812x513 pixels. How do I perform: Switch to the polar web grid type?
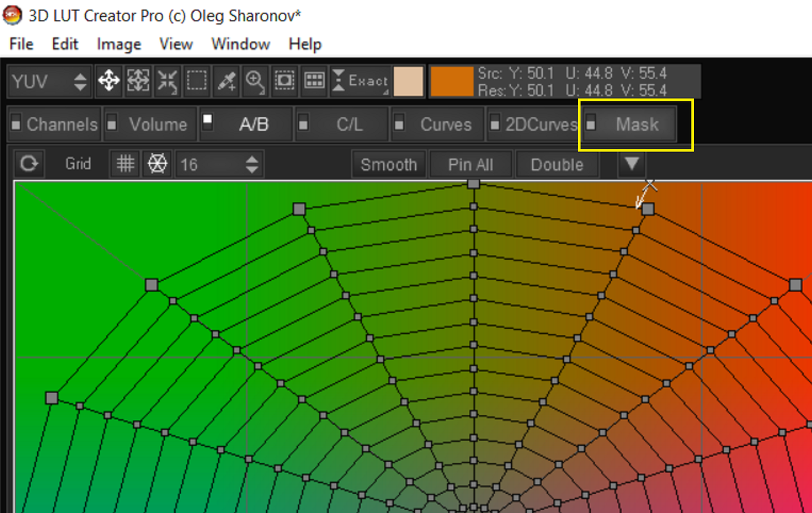coord(157,164)
